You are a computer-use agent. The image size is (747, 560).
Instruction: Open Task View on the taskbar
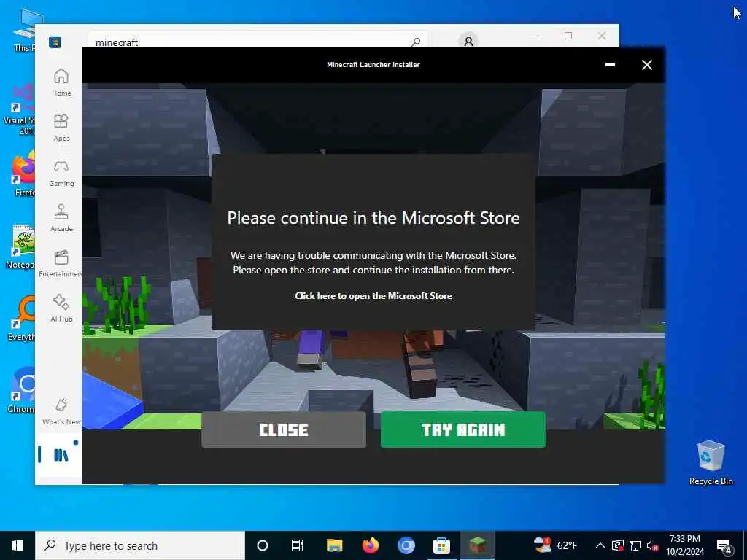click(x=298, y=545)
